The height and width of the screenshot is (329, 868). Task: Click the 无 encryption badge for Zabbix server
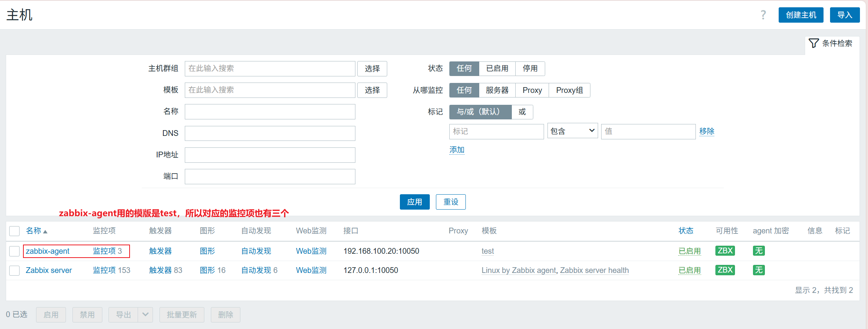tap(759, 270)
